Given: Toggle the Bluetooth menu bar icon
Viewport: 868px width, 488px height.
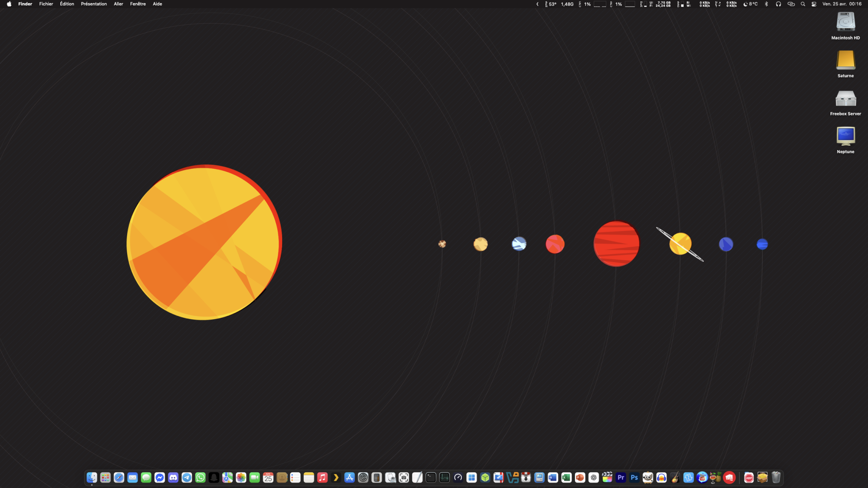Looking at the screenshot, I should pyautogui.click(x=766, y=4).
